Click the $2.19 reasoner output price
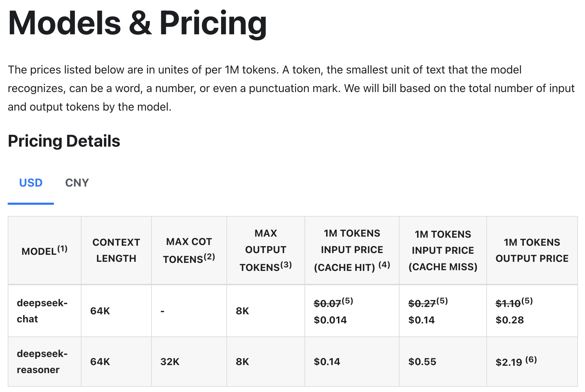This screenshot has height=392, width=585. [509, 362]
